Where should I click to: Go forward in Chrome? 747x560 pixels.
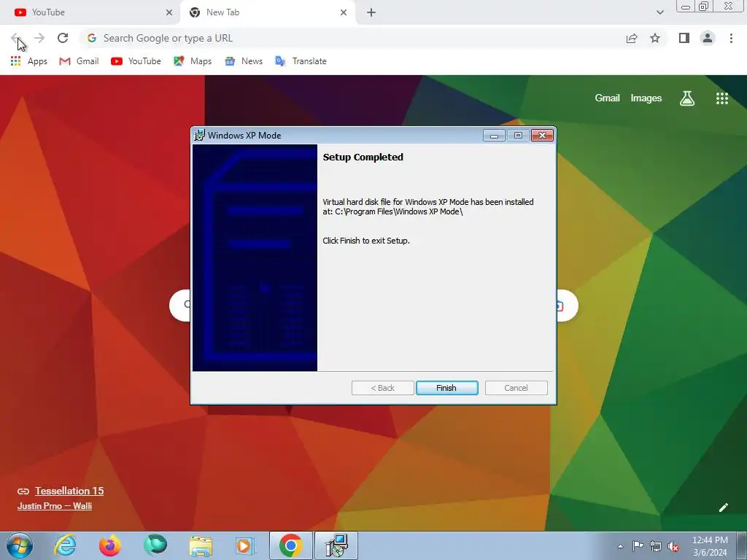coord(39,38)
